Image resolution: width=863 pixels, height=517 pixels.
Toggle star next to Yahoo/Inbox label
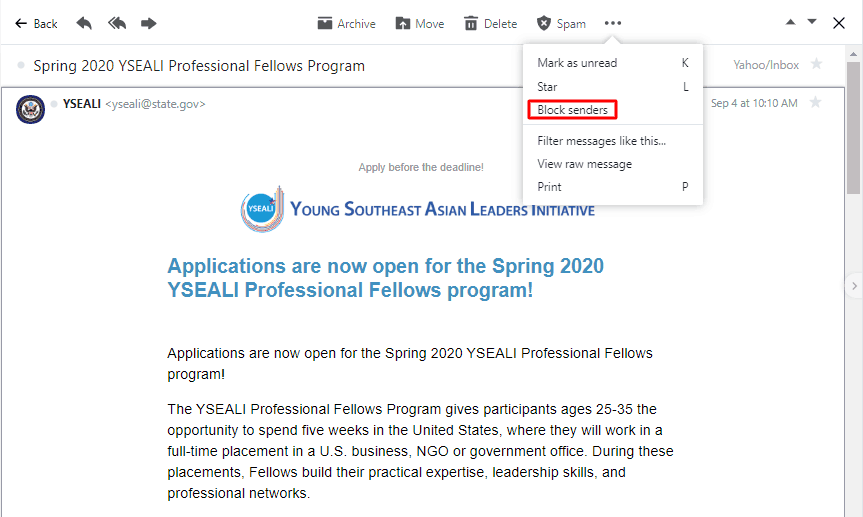[x=817, y=64]
